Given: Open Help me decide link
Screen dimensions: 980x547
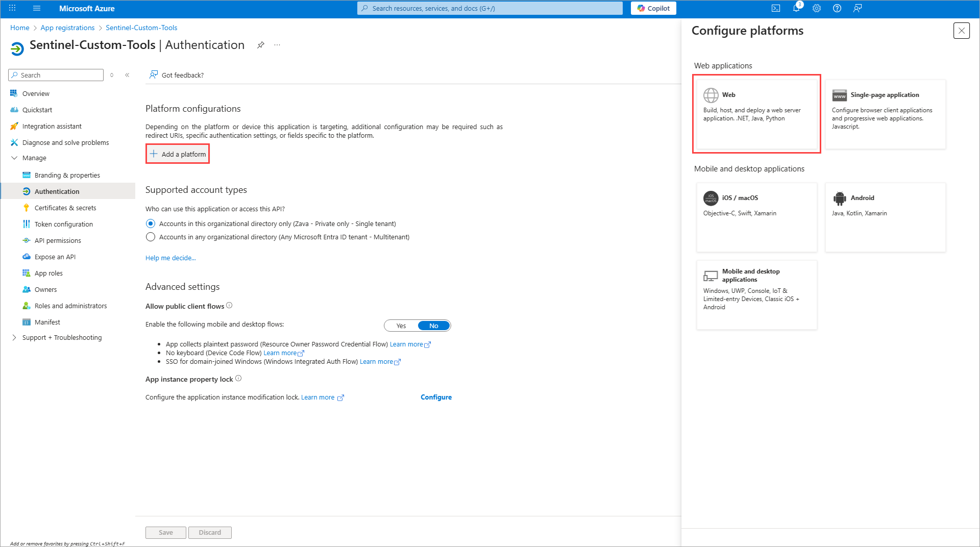Looking at the screenshot, I should pos(170,258).
